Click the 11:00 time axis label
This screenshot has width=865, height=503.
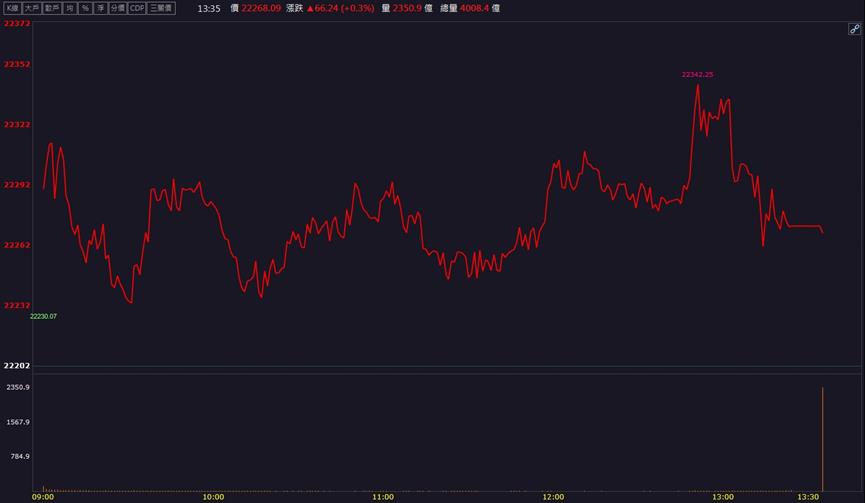tap(383, 497)
